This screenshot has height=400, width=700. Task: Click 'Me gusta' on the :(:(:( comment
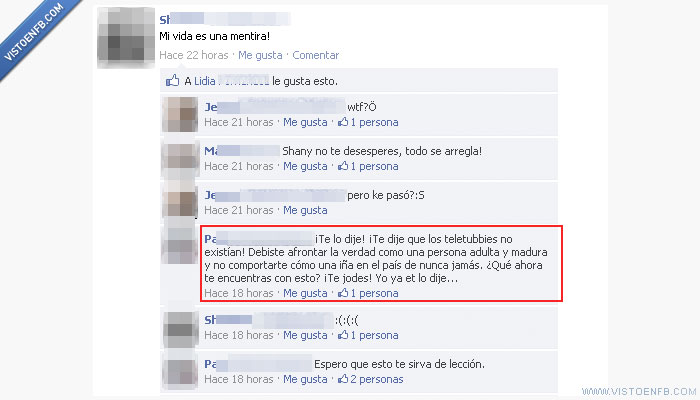tap(305, 335)
